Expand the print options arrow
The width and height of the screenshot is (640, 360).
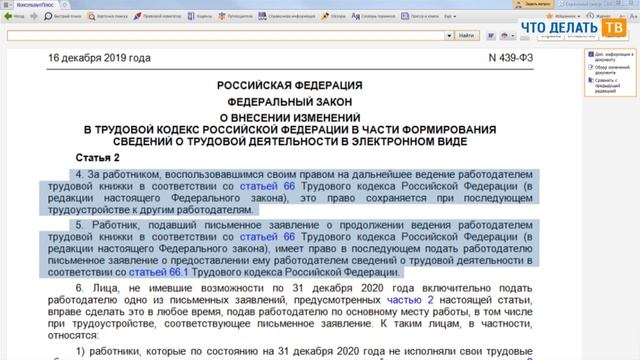[x=513, y=36]
